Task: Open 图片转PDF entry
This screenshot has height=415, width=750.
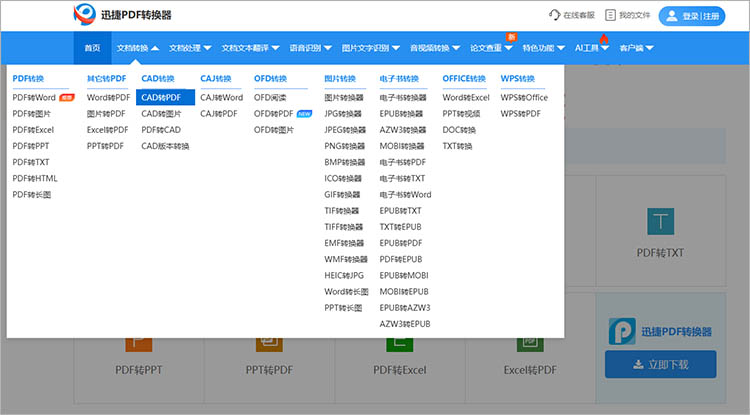Action: tap(106, 114)
